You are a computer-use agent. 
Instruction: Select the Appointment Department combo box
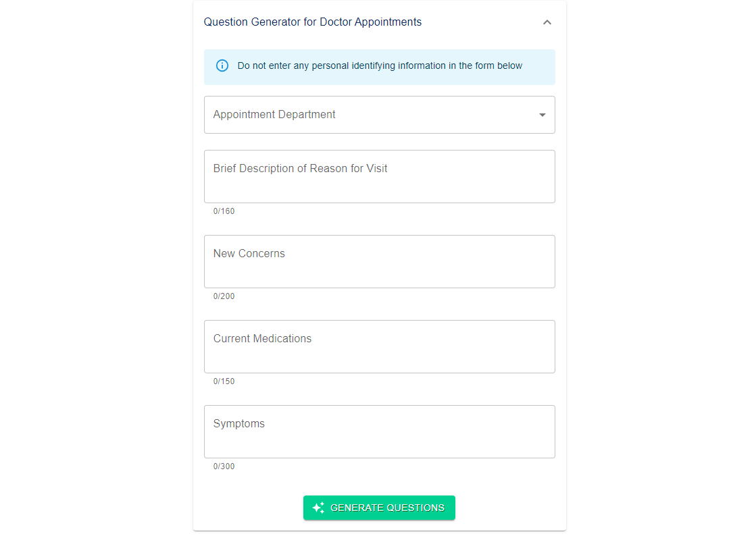pyautogui.click(x=380, y=115)
